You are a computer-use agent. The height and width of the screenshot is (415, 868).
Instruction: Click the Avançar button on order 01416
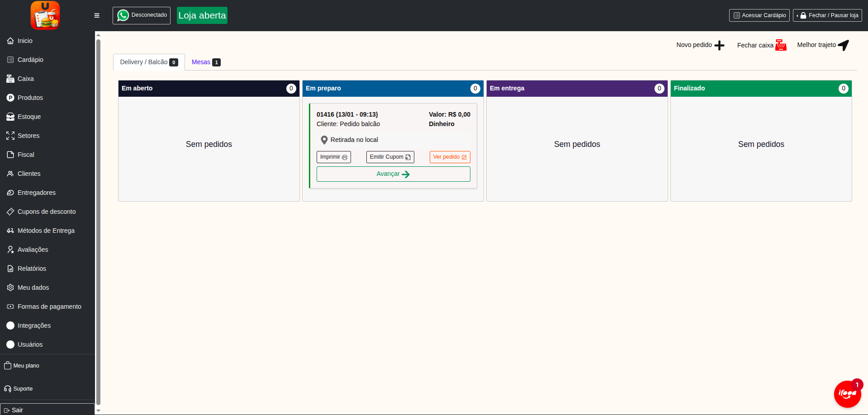pyautogui.click(x=393, y=174)
